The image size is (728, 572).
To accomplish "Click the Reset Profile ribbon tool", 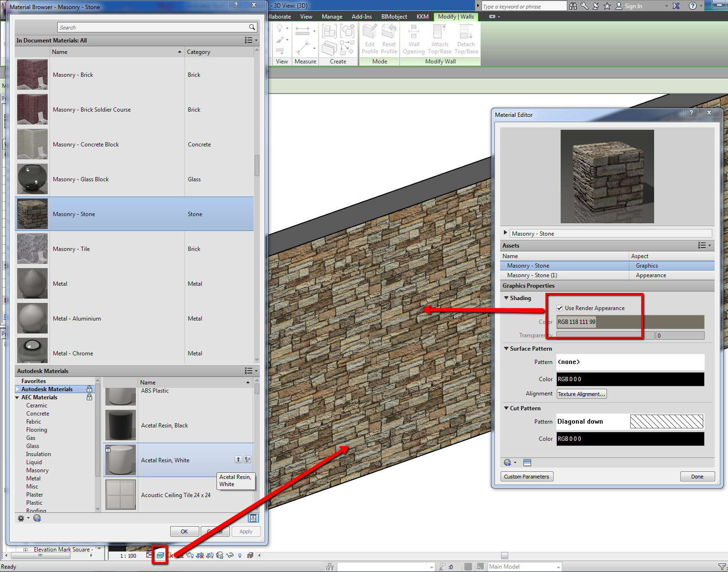I will click(x=389, y=40).
